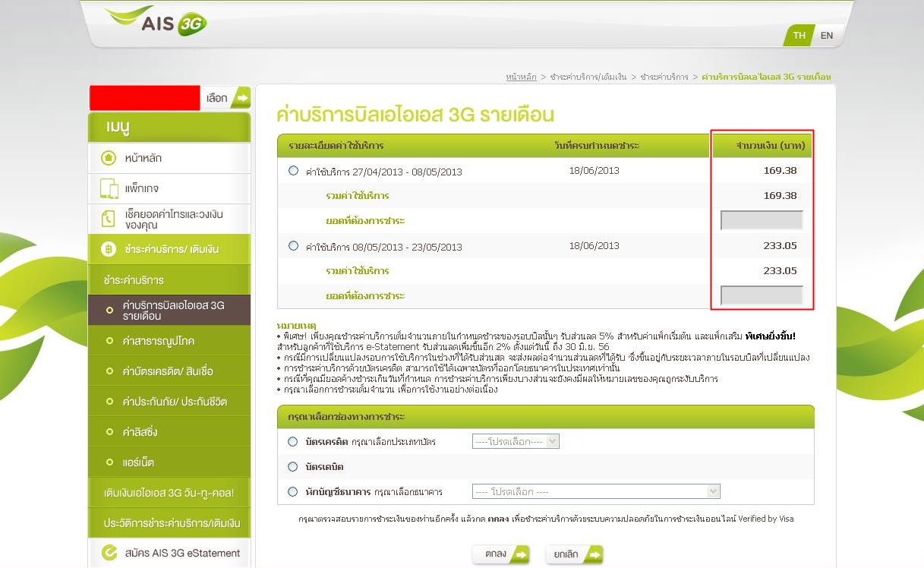Screen dimensions: 924x568
Task: Click the หมายเหตุ notes heading
Action: [x=297, y=325]
